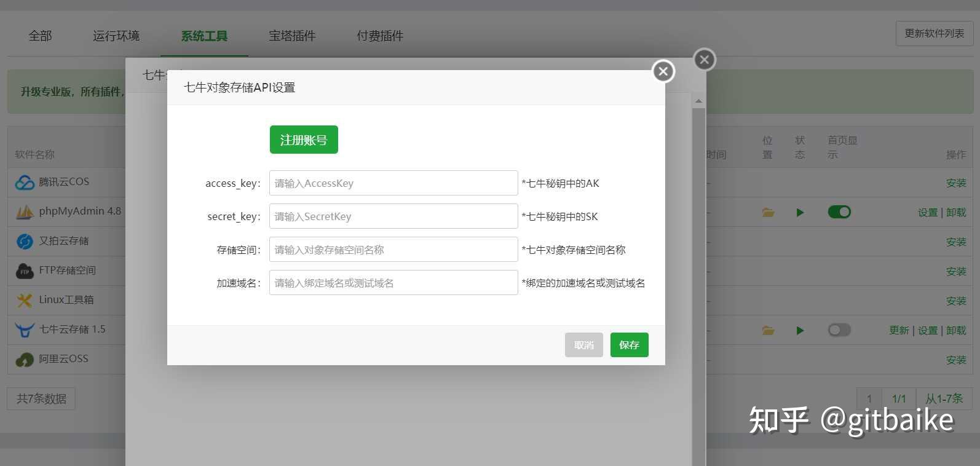Click the 保存 button

pyautogui.click(x=629, y=345)
